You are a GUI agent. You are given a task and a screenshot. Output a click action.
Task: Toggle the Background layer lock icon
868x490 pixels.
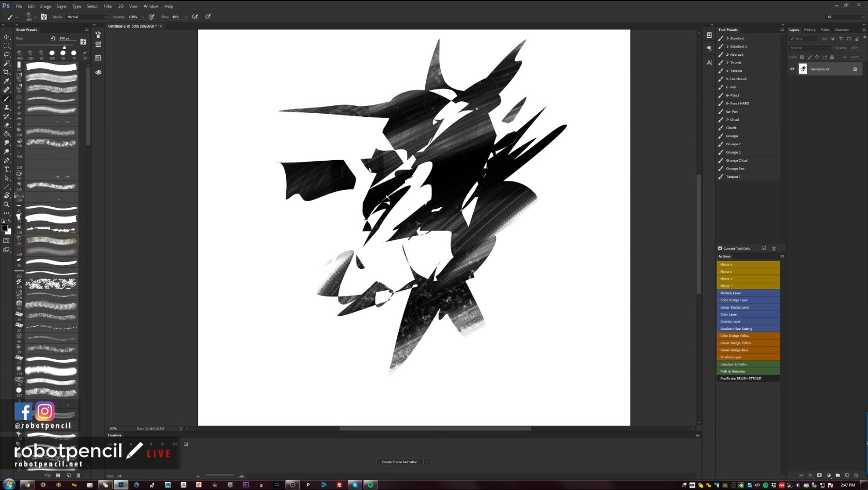pyautogui.click(x=855, y=69)
